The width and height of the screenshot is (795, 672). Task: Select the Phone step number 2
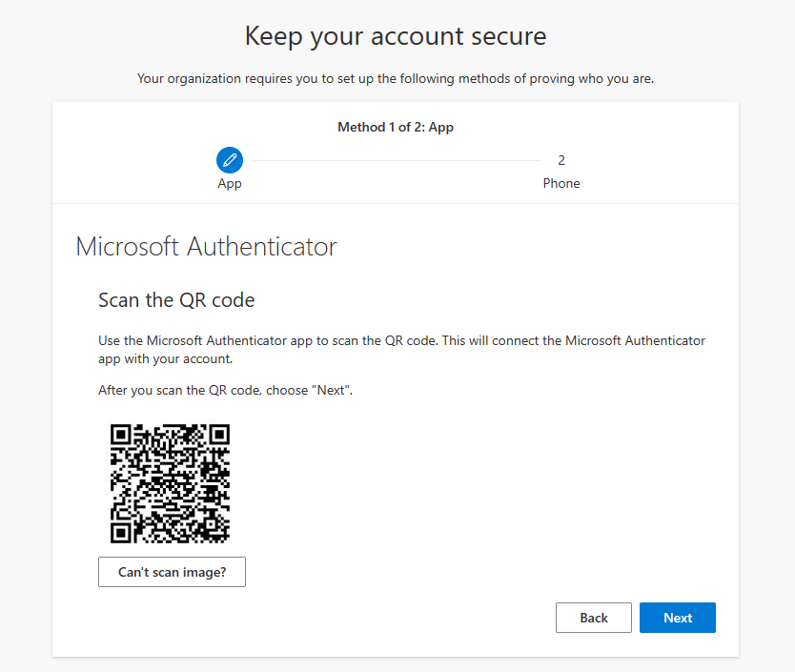561,160
